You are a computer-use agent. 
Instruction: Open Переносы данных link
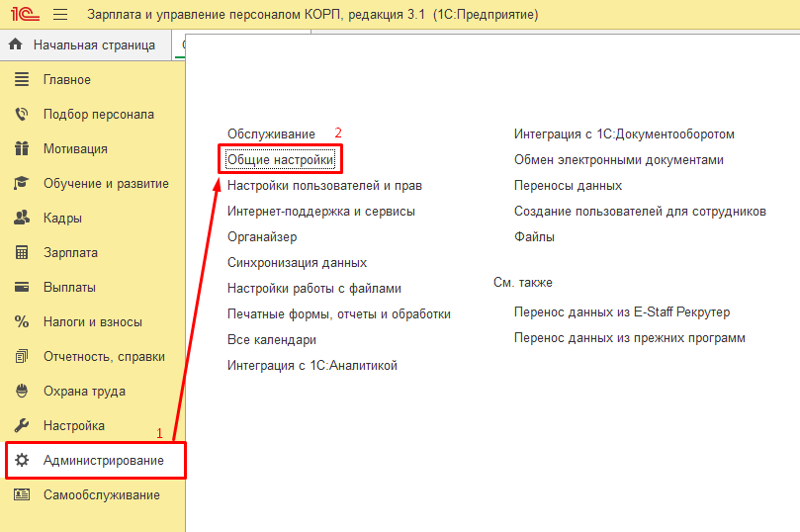(568, 186)
